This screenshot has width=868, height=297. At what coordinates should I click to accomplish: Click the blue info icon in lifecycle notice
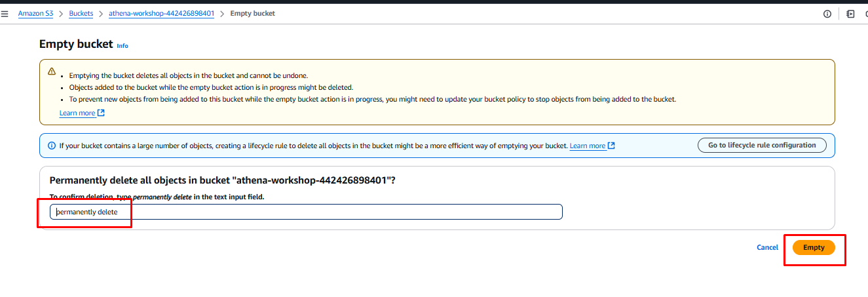coord(52,146)
